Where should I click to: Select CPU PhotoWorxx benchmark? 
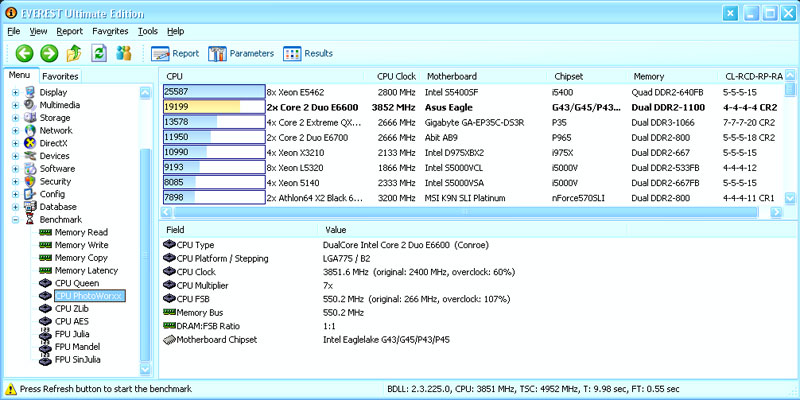pyautogui.click(x=89, y=296)
